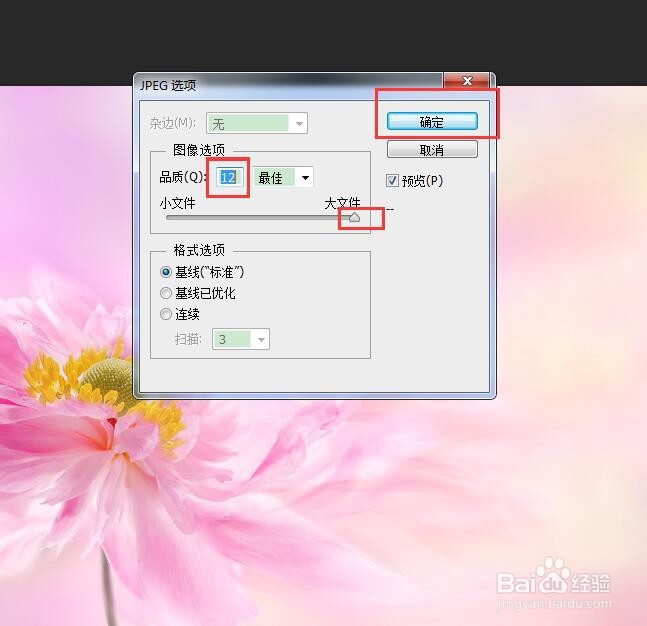Image resolution: width=647 pixels, height=626 pixels.
Task: Open the 最佳 quality preset dropdown
Action: click(x=283, y=178)
